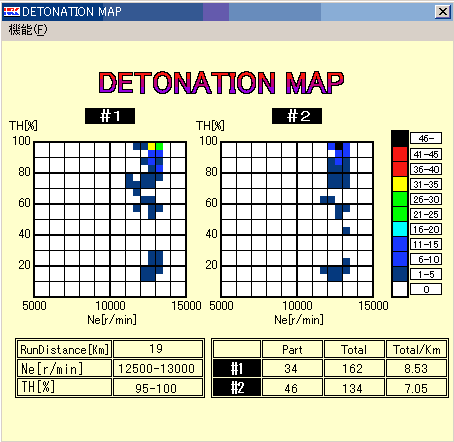The image size is (454, 442).
Task: Click the HRC app icon in title bar
Action: (11, 12)
